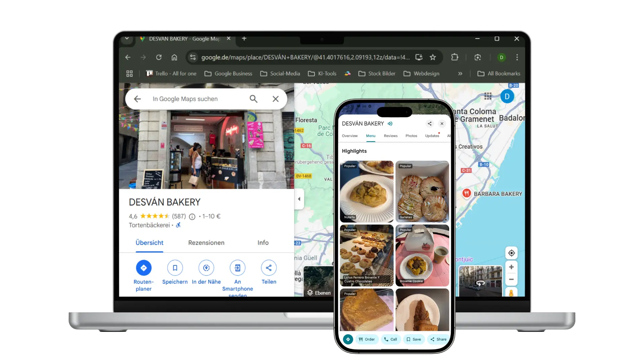Open the apps grid in bookmarks bar
Viewport: 644px width, 362px height.
129,73
